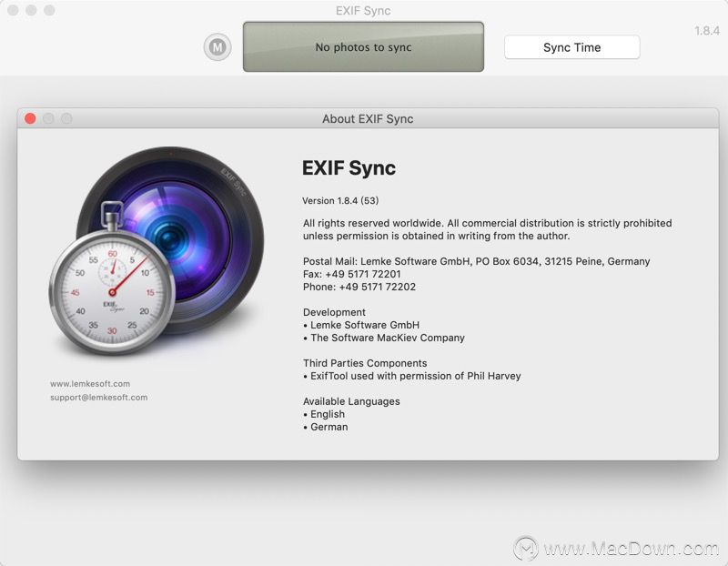Click the 'Available Languages' heading
The width and height of the screenshot is (728, 566).
pyautogui.click(x=351, y=401)
